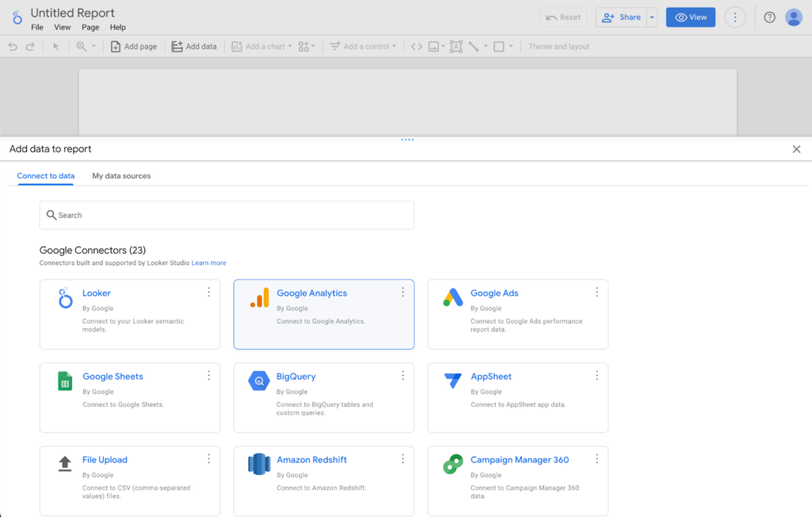The width and height of the screenshot is (812, 517).
Task: Select the Google Ads connector
Action: [x=518, y=315]
